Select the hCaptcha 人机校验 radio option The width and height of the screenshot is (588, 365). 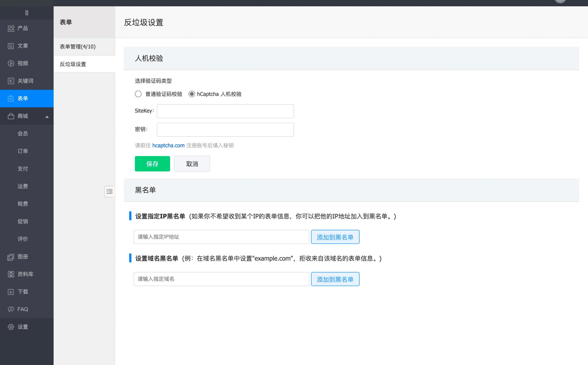192,94
